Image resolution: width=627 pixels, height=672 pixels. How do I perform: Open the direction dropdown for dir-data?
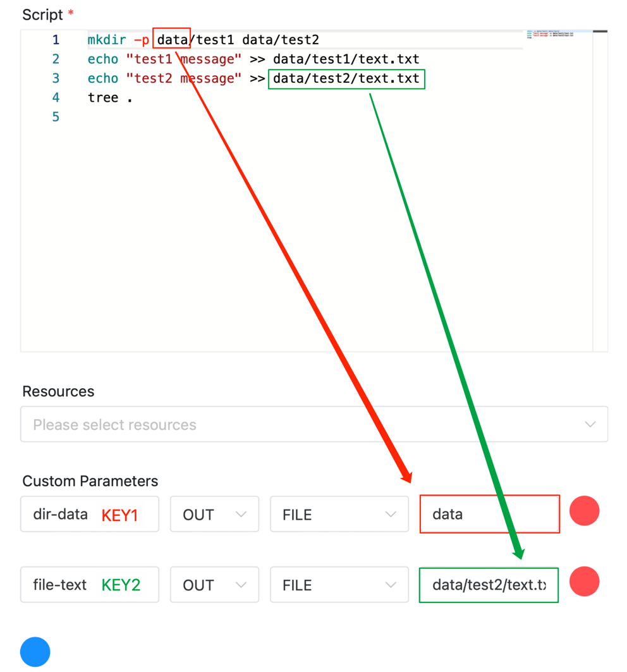(214, 514)
